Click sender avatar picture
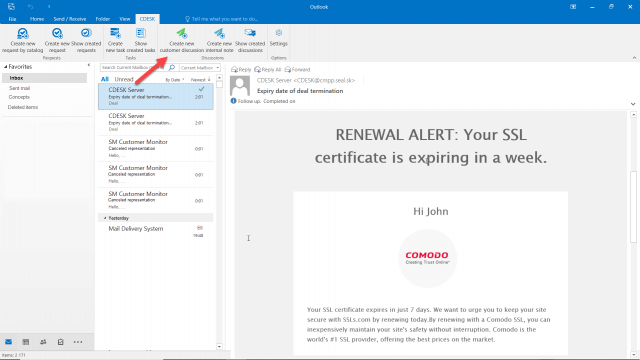Viewport: 640px width, 360px height. coord(240,86)
